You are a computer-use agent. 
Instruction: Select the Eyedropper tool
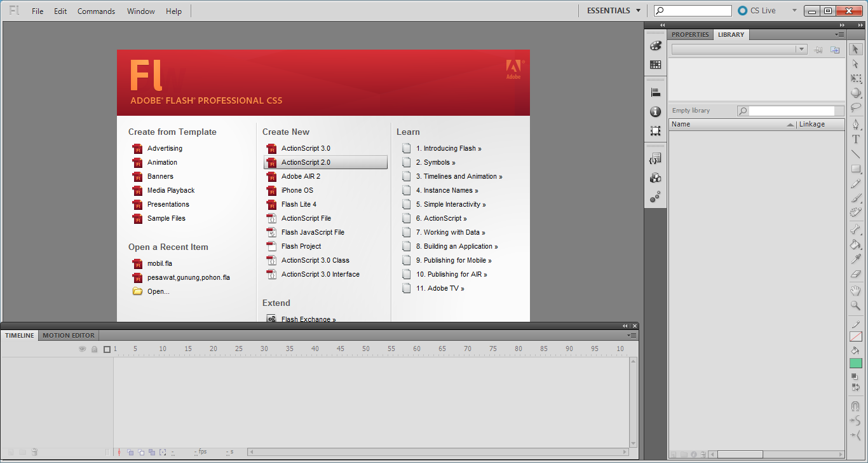click(x=856, y=259)
